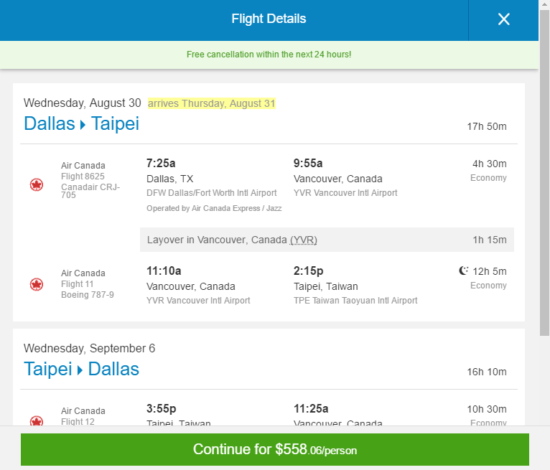
Task: Click the vertical scrollbar thumb
Action: 544,173
